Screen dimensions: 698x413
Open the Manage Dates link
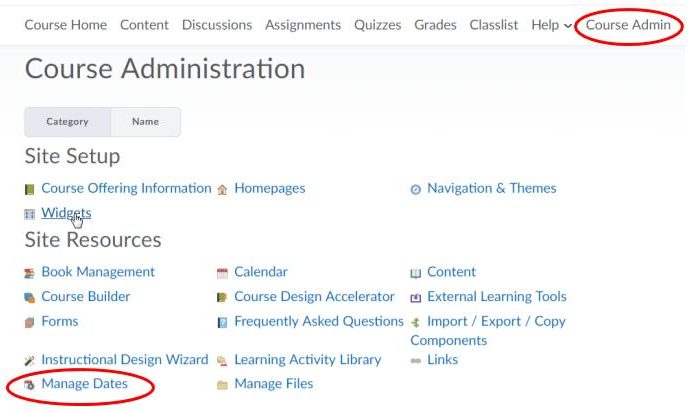(85, 384)
